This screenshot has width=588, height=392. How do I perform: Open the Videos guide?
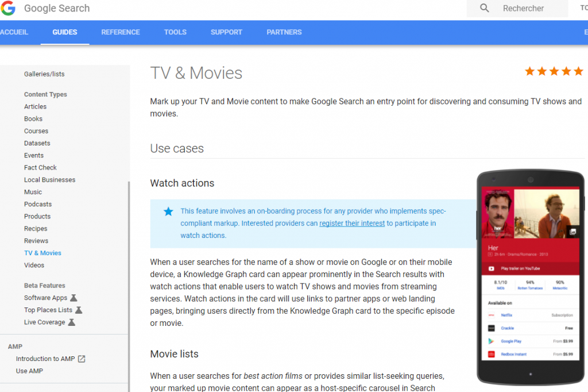point(34,265)
